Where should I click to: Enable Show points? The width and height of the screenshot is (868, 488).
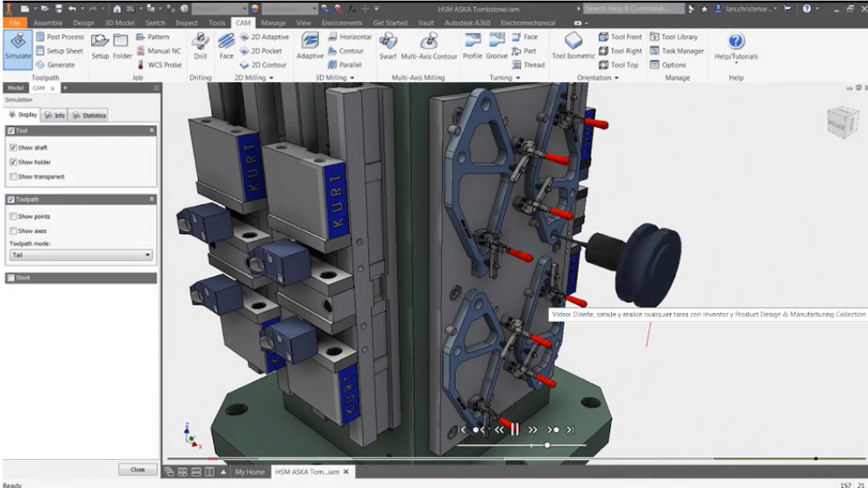click(13, 216)
